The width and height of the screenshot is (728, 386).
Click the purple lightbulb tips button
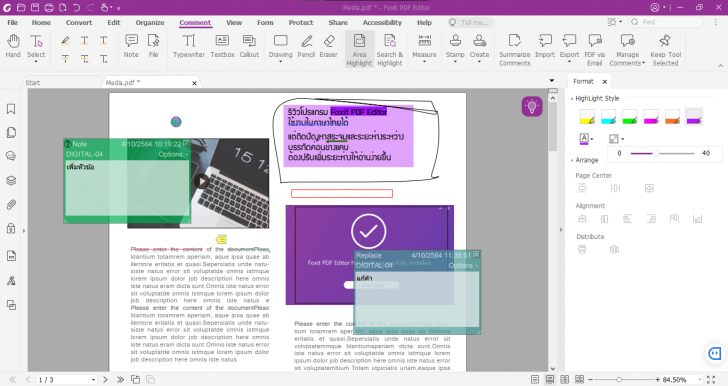pos(532,106)
